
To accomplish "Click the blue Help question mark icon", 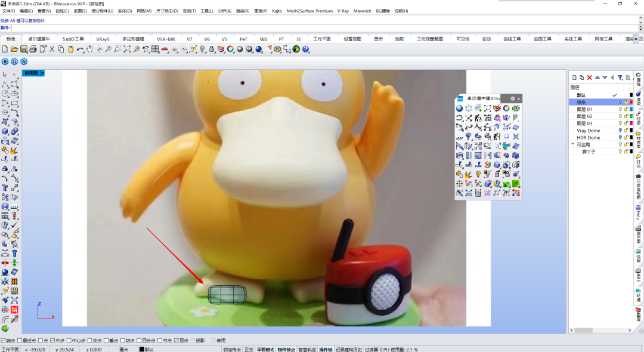I will [305, 50].
